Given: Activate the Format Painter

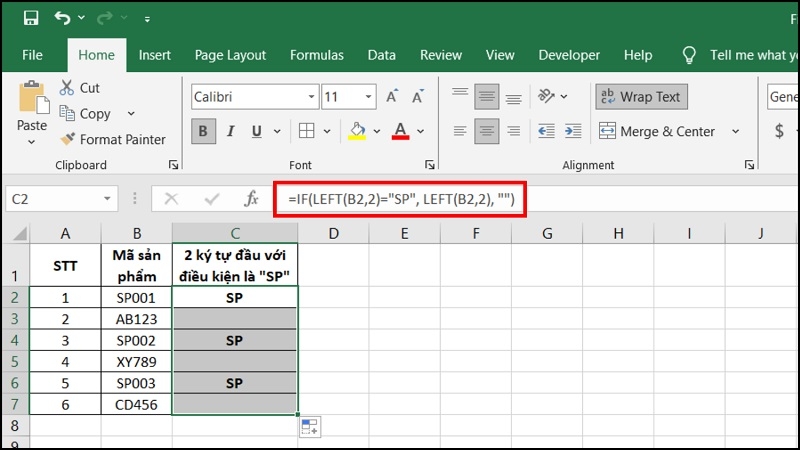Looking at the screenshot, I should (x=112, y=139).
